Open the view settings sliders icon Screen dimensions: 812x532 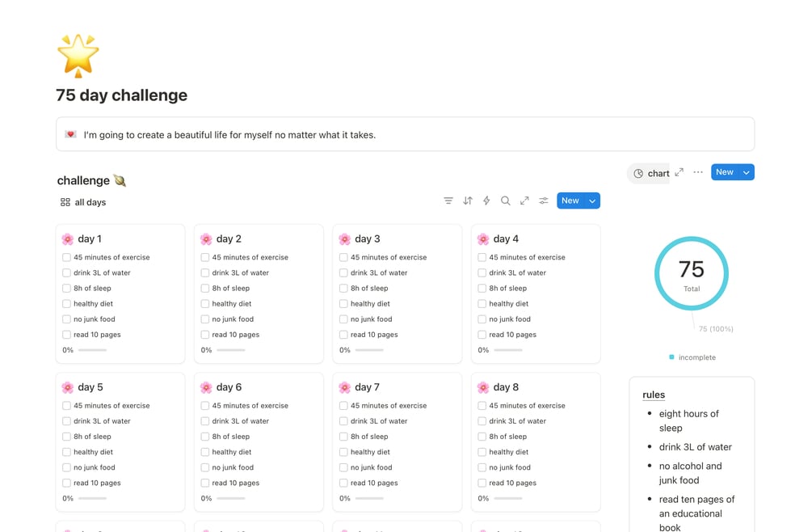pyautogui.click(x=544, y=201)
